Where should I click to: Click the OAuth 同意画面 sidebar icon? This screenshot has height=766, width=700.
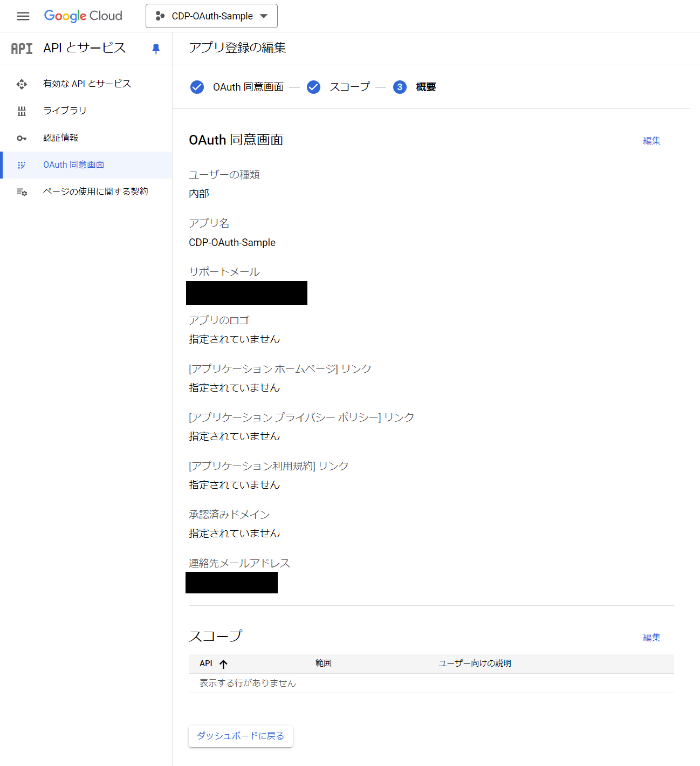pyautogui.click(x=22, y=165)
